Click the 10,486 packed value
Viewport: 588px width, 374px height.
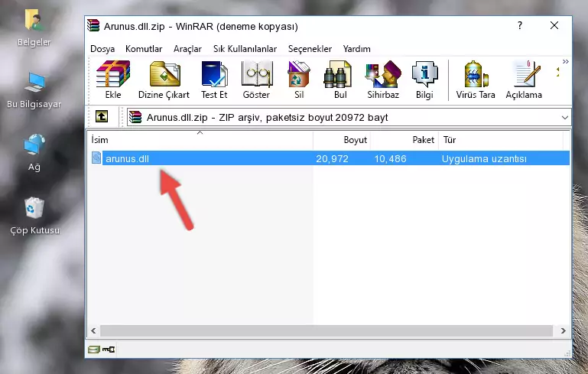pos(390,158)
